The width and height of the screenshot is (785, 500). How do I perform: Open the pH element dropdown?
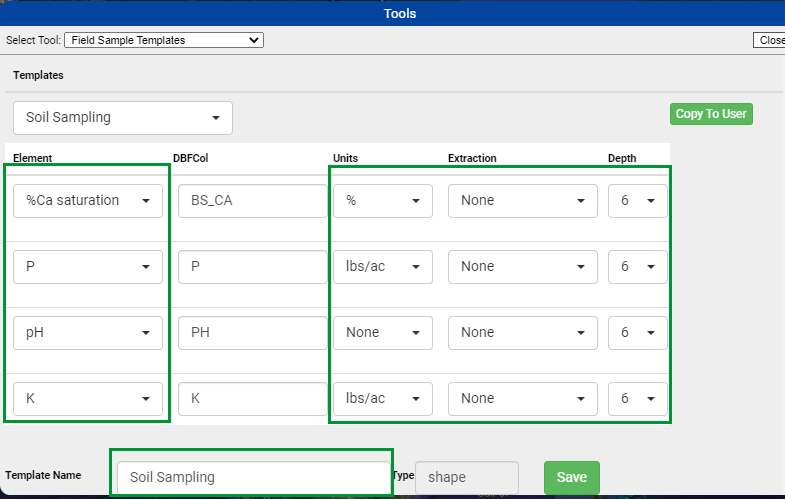click(88, 333)
